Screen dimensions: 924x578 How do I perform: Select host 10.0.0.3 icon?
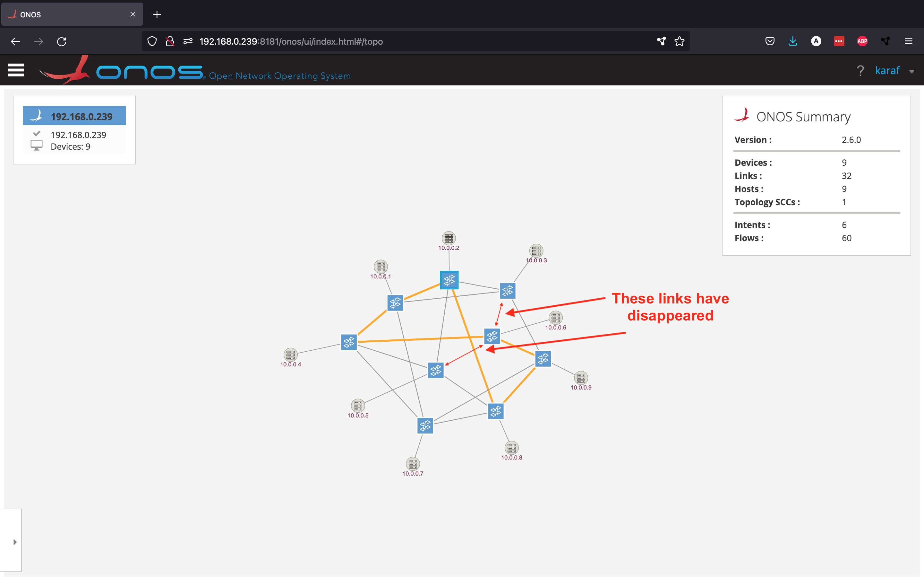(536, 250)
